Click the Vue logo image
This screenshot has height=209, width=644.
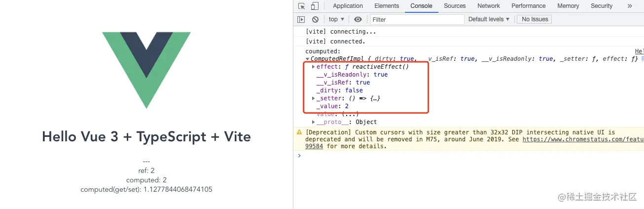[x=146, y=70]
